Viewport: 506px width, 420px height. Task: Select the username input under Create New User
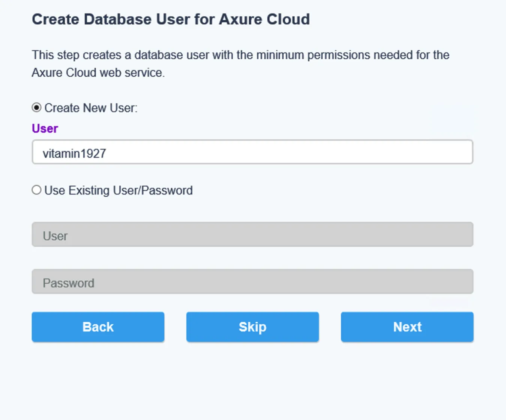click(252, 152)
